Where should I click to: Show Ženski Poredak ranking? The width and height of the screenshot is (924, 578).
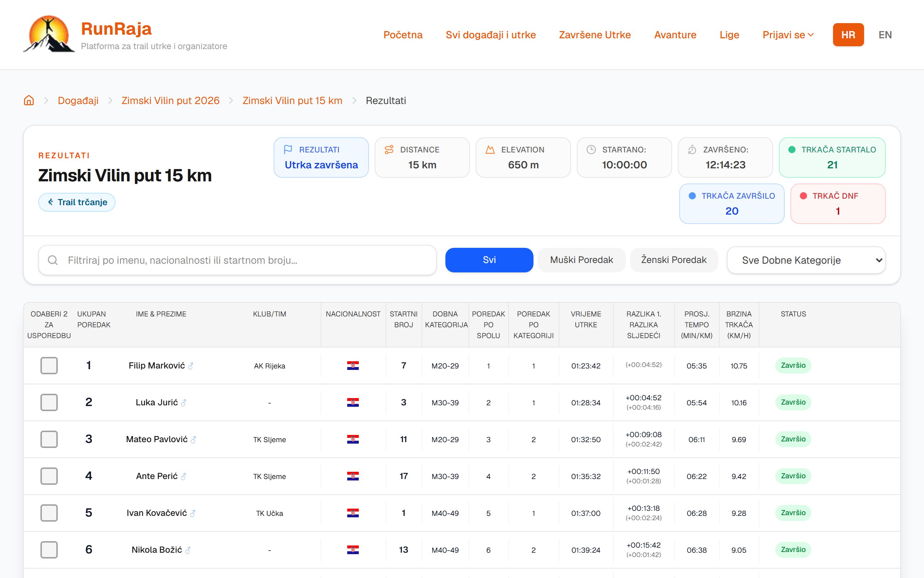click(x=674, y=260)
